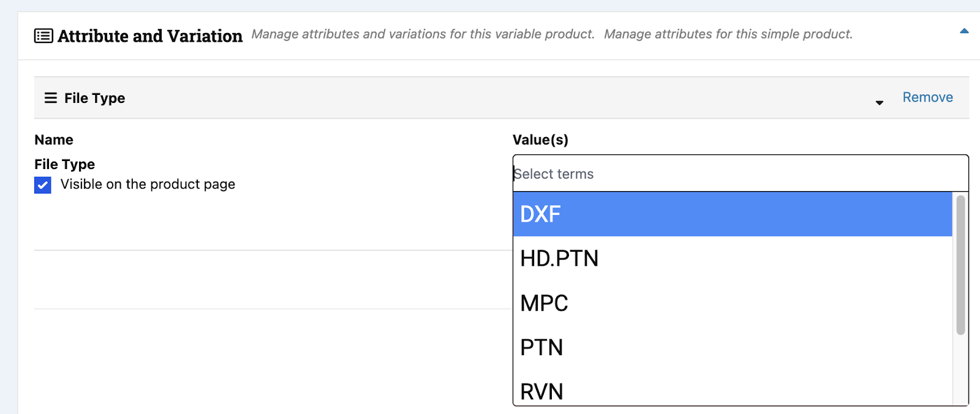This screenshot has width=980, height=414.
Task: Click the terms list scrollbar thumb
Action: [960, 265]
